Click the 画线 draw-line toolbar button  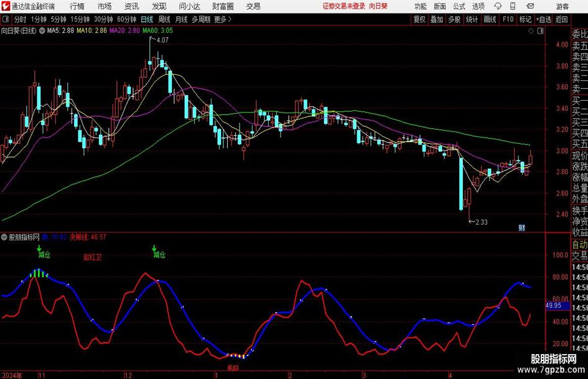tap(490, 19)
